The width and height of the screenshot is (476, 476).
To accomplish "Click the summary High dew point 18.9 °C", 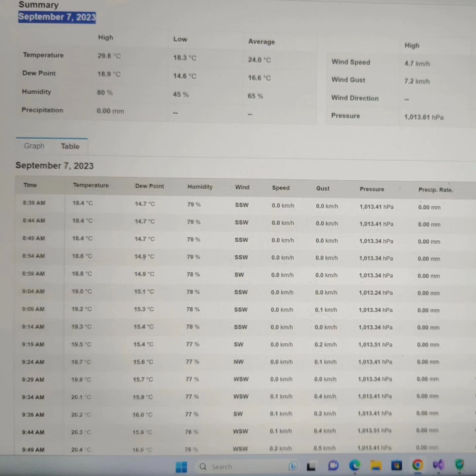I will pyautogui.click(x=109, y=74).
